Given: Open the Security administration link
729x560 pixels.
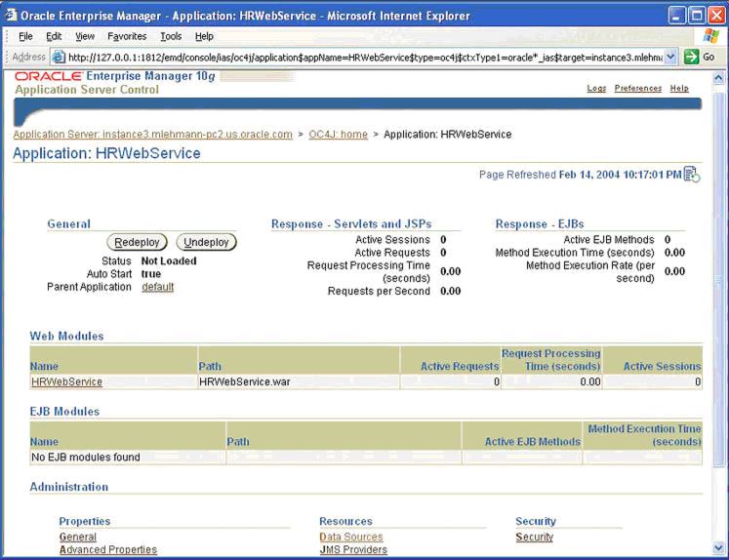Looking at the screenshot, I should [534, 537].
